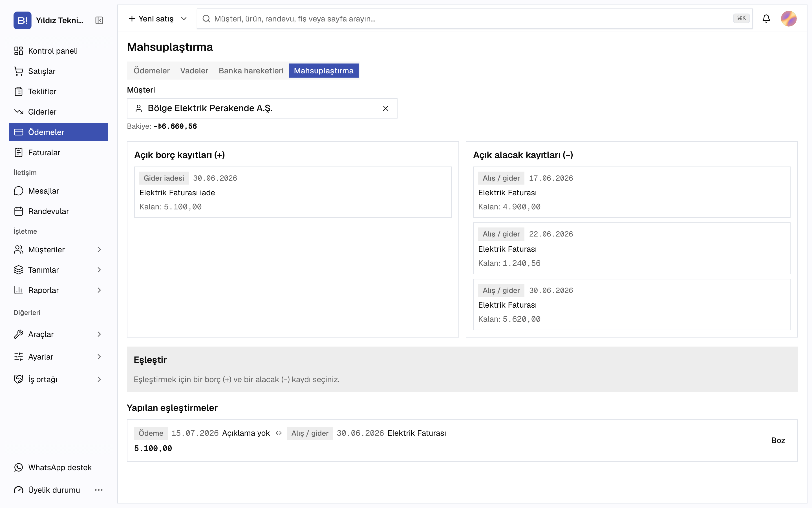The image size is (812, 508).
Task: Open the user avatar menu
Action: pyautogui.click(x=789, y=18)
